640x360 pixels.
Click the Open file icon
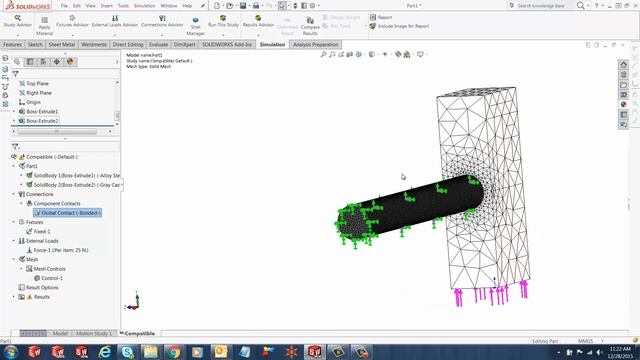tap(230, 6)
